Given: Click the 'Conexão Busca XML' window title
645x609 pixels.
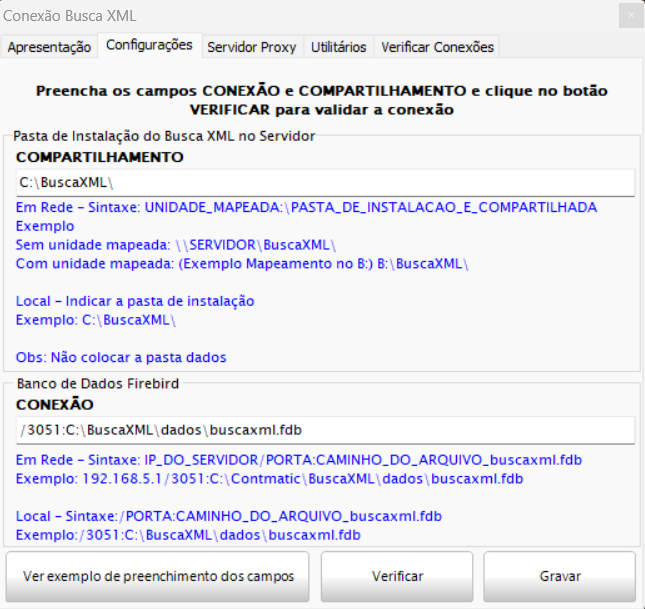Looking at the screenshot, I should tap(70, 16).
